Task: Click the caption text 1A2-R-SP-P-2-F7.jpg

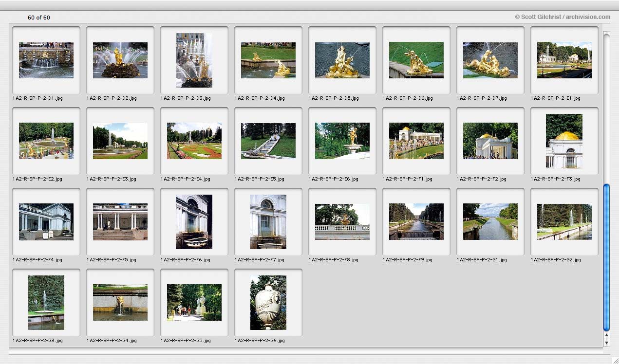Action: pyautogui.click(x=260, y=260)
